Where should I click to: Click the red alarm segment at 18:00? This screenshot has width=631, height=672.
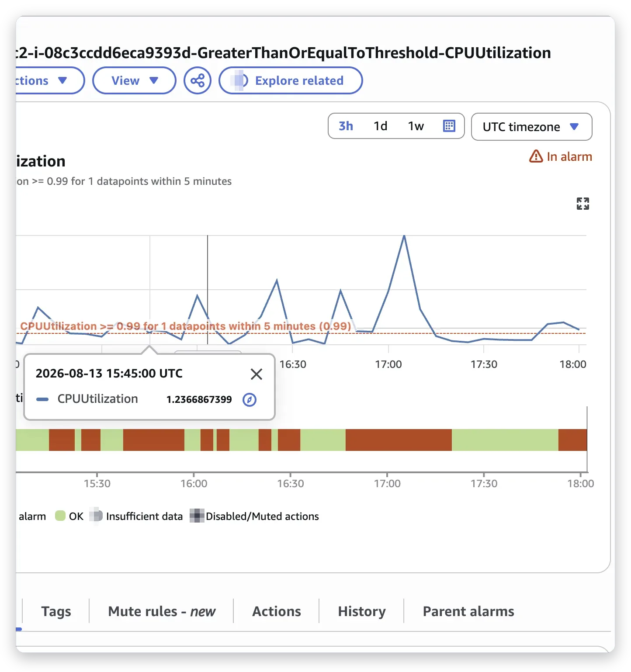[x=572, y=440]
